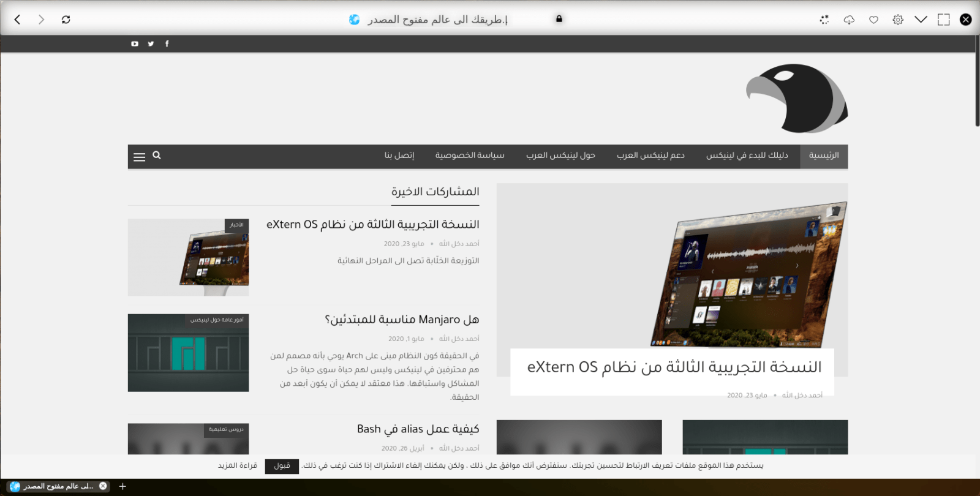
Task: Open the حول لينيكس العرب menu item
Action: click(x=560, y=156)
